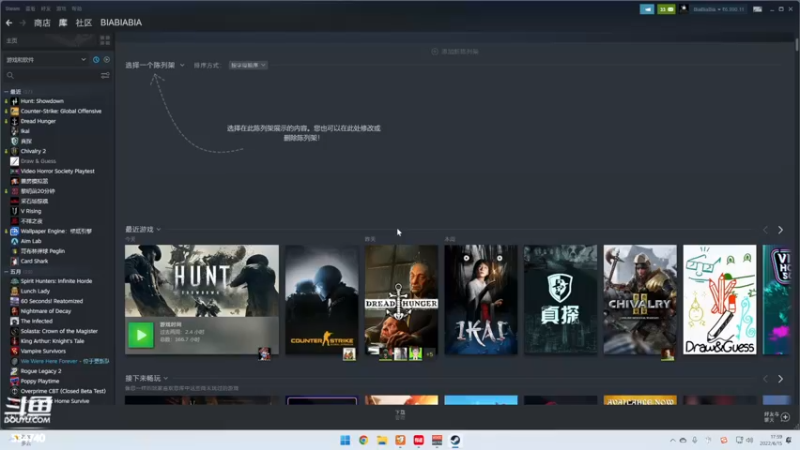Click the user avatar in title bar
This screenshot has height=450, width=800.
click(684, 9)
